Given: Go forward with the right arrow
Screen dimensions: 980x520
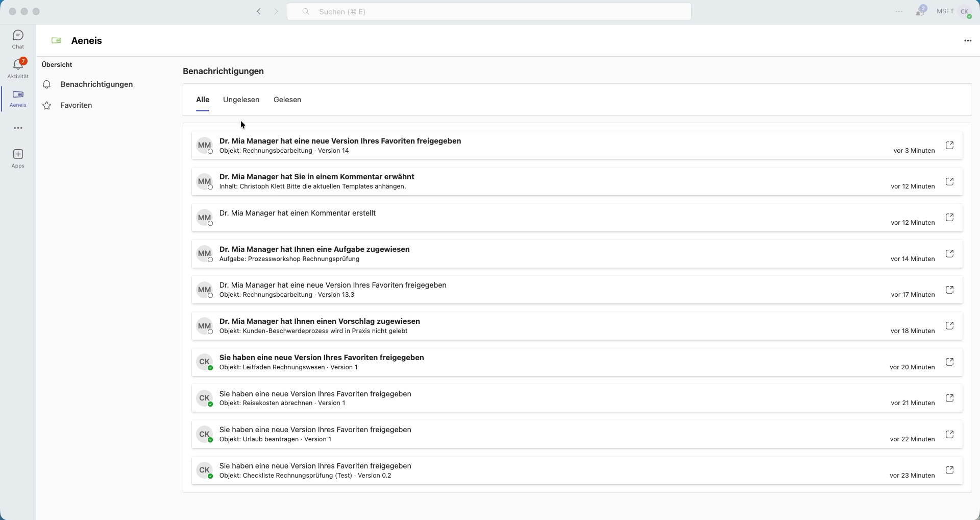Looking at the screenshot, I should point(276,11).
